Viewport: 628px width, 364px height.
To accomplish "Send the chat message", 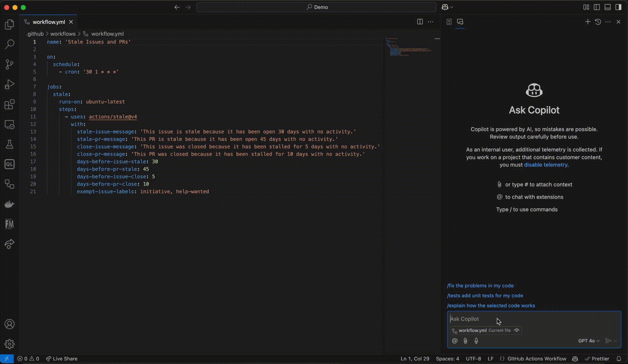I will pyautogui.click(x=608, y=341).
